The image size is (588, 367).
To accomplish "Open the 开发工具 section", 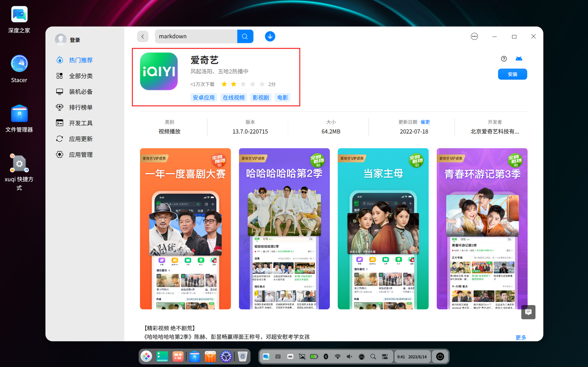I will (80, 123).
